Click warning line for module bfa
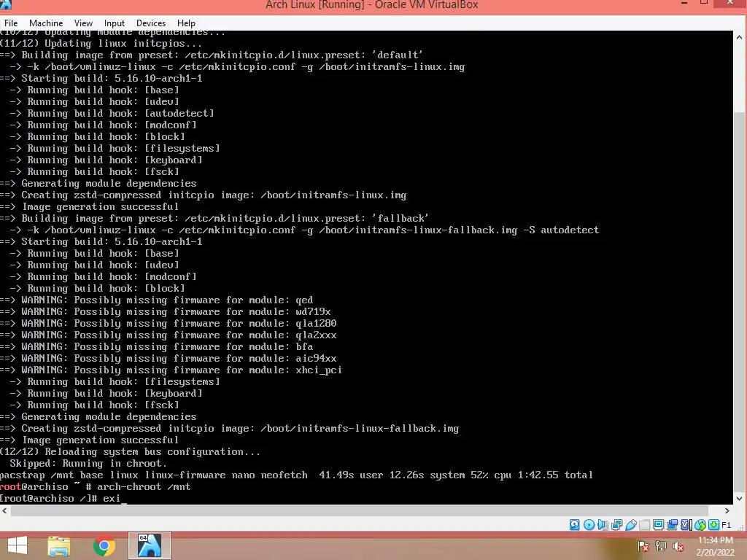This screenshot has height=560, width=747. click(157, 346)
